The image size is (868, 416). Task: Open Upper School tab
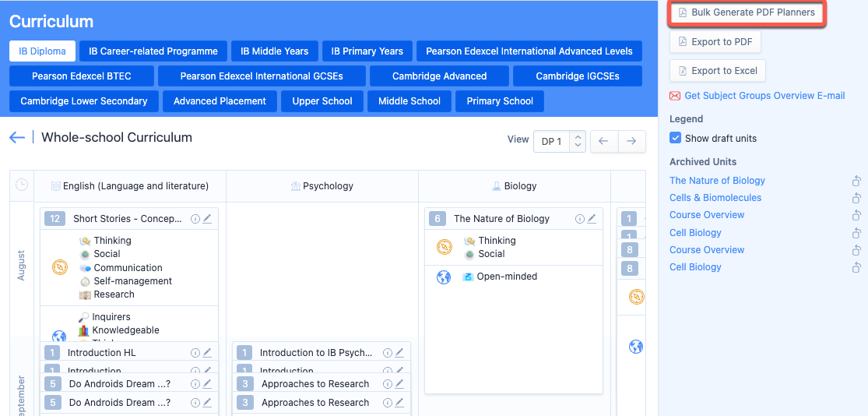click(322, 100)
